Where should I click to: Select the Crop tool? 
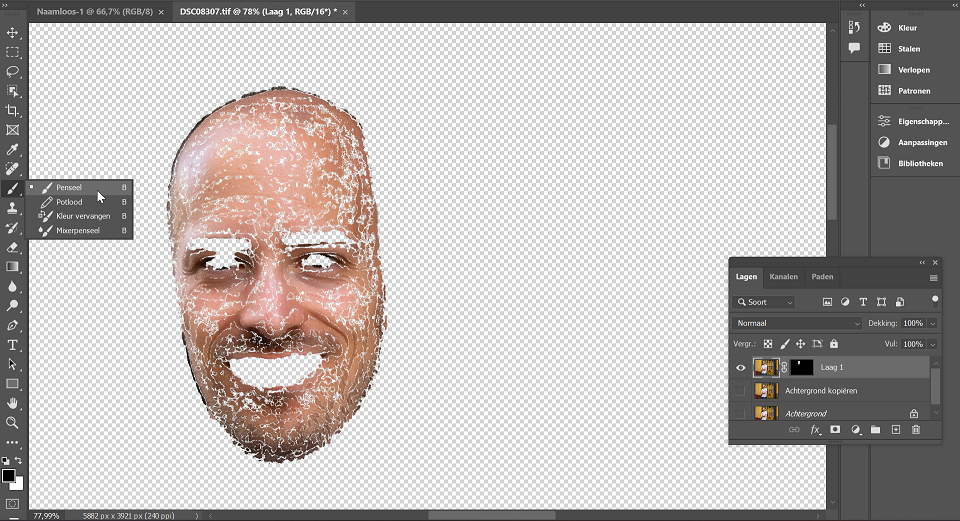(13, 110)
